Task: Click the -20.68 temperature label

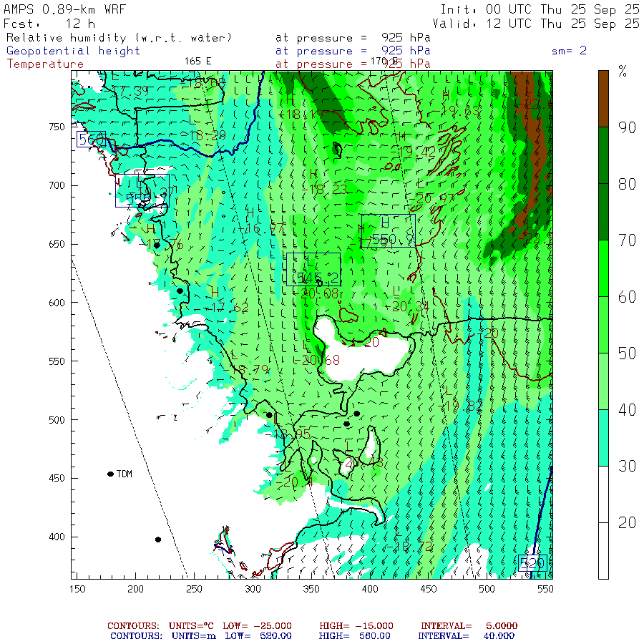Action: [x=318, y=360]
